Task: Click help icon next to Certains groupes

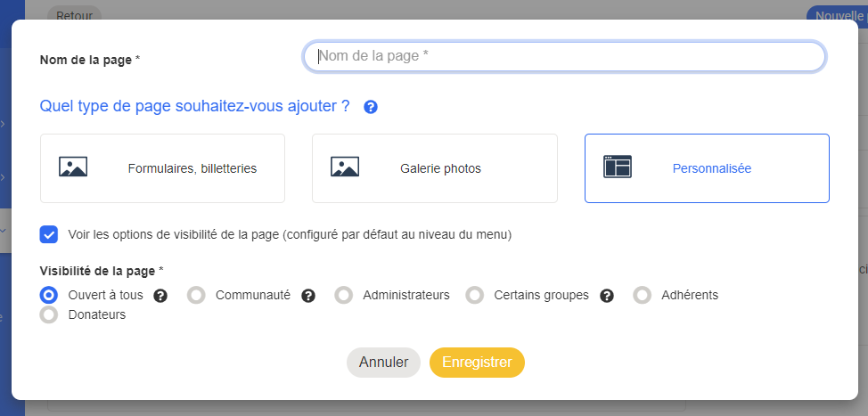Action: click(607, 296)
